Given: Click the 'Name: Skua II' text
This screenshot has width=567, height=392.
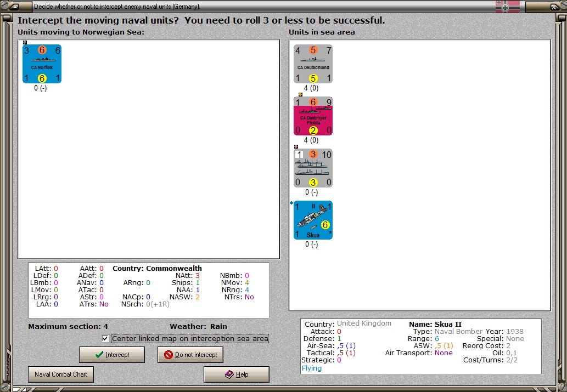Looking at the screenshot, I should coord(435,325).
